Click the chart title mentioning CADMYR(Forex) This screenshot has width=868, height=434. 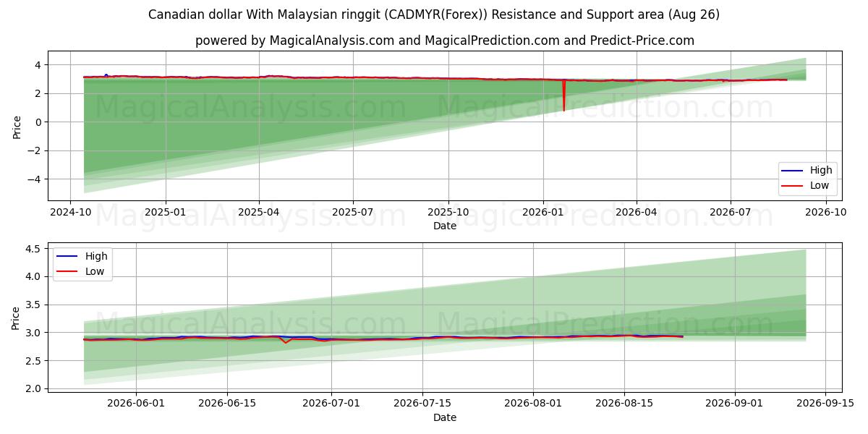[434, 14]
